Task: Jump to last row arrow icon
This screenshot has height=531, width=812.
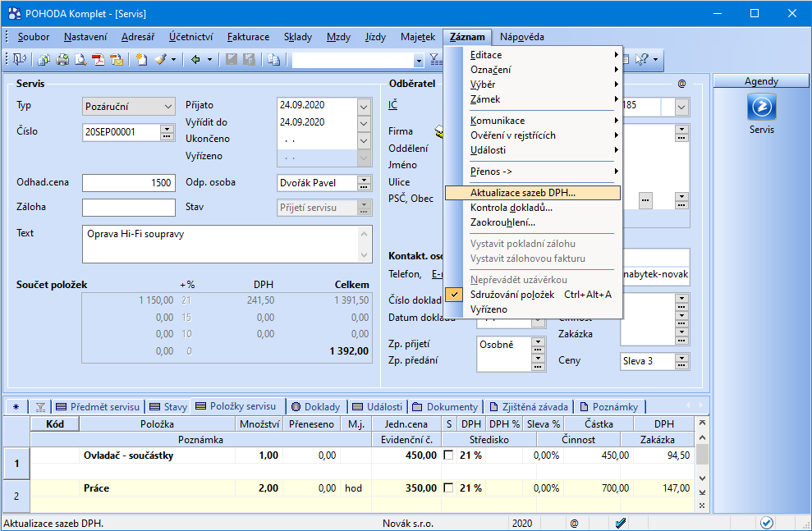Action: [x=702, y=492]
